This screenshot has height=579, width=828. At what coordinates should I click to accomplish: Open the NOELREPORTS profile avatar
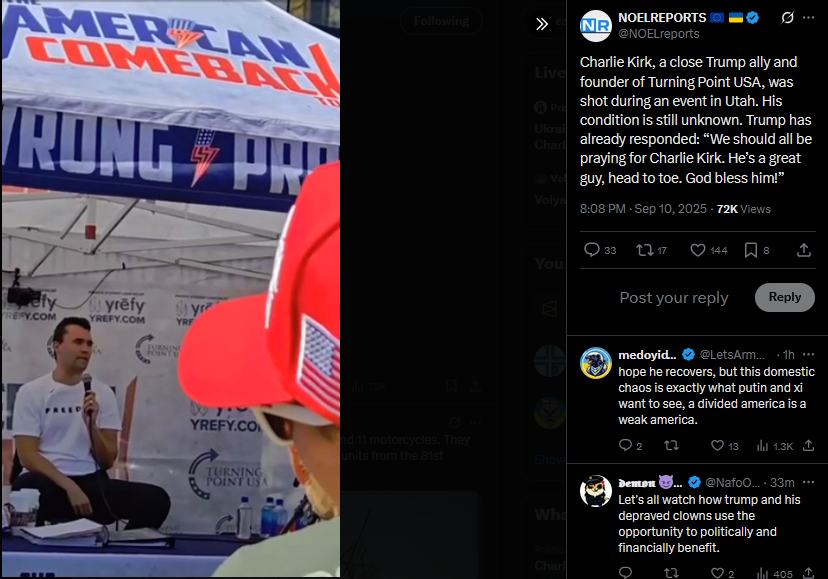(x=596, y=26)
